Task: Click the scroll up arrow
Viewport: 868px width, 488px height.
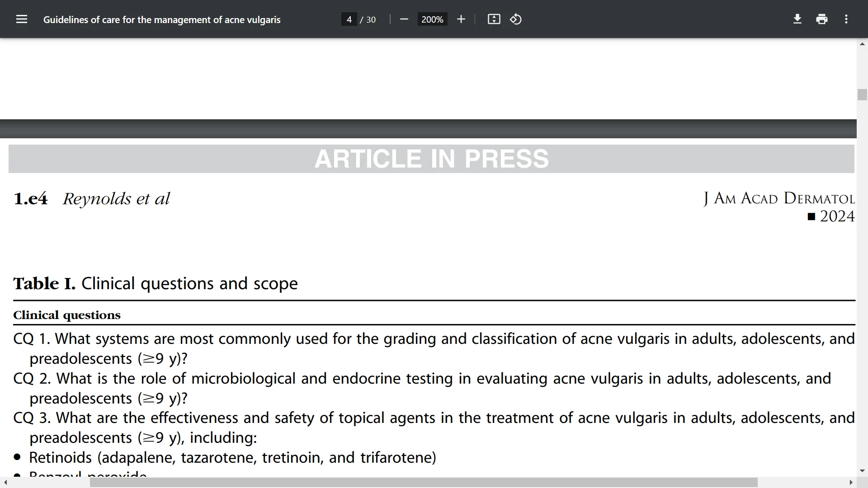Action: pyautogui.click(x=862, y=44)
